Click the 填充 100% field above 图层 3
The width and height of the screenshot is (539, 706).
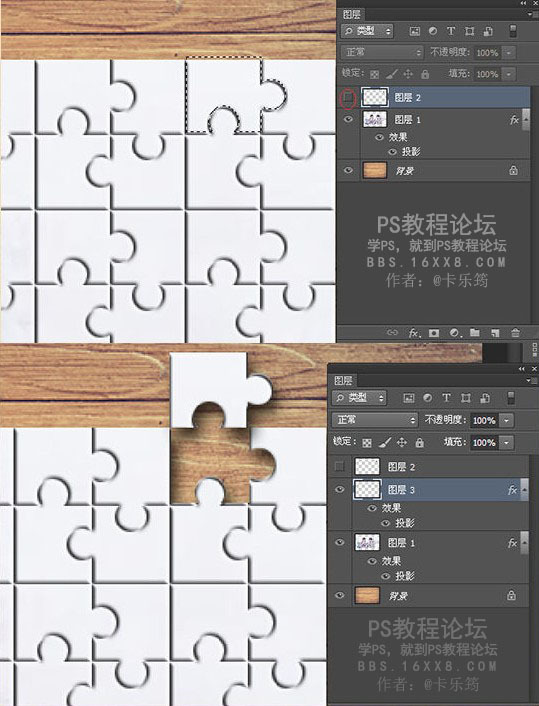(484, 443)
